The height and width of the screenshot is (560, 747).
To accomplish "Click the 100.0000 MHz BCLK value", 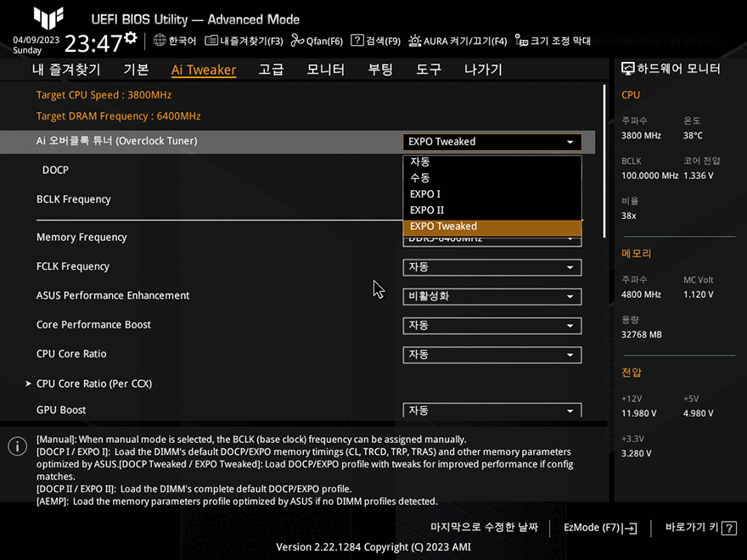I will (649, 176).
